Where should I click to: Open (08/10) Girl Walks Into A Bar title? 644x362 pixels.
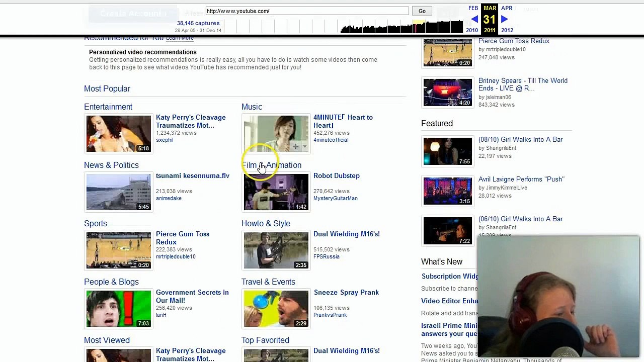pyautogui.click(x=520, y=139)
